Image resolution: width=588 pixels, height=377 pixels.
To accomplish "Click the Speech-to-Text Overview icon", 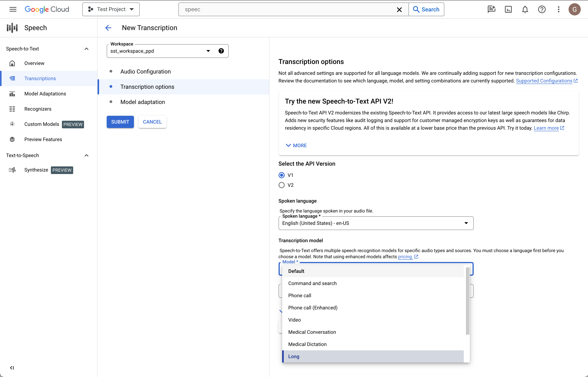I will [x=12, y=63].
